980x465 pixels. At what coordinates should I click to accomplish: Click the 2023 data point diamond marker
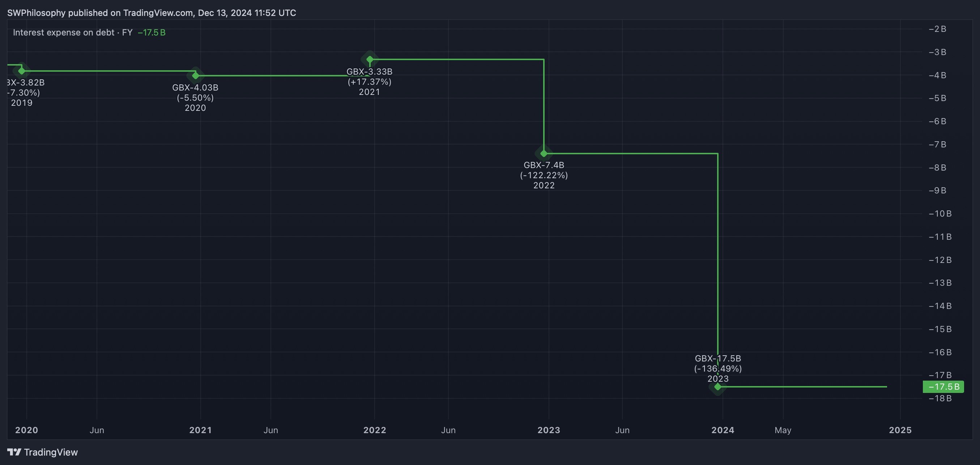(717, 386)
